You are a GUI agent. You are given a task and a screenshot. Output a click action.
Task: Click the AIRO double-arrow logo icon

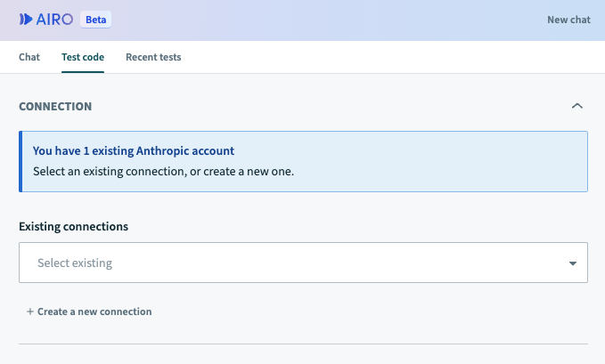coord(25,19)
